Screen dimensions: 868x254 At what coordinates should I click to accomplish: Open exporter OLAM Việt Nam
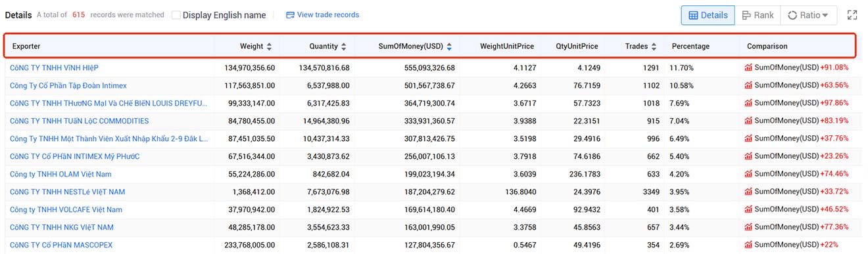[60, 174]
